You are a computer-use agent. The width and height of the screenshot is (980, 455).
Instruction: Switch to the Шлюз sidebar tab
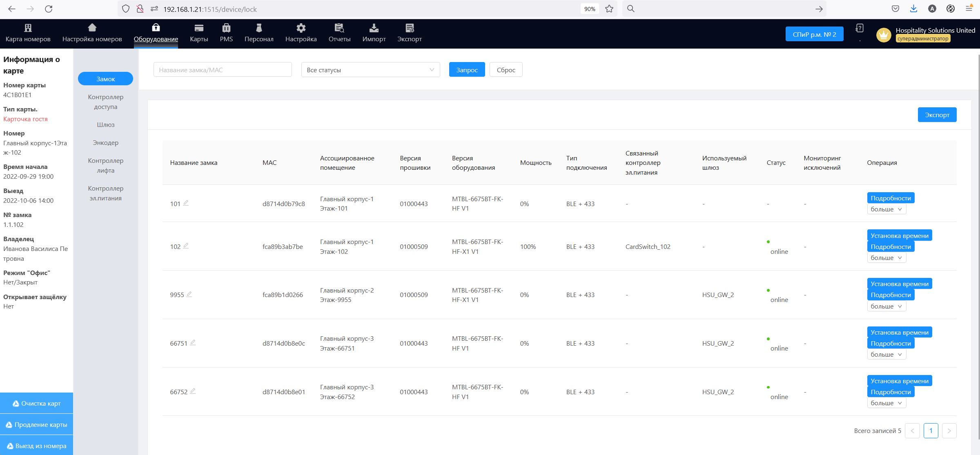point(105,125)
